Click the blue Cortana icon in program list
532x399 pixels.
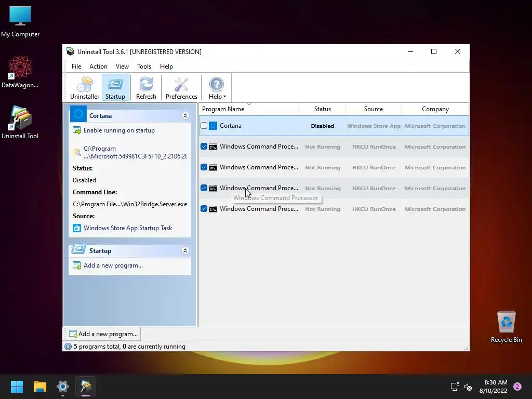pyautogui.click(x=213, y=126)
